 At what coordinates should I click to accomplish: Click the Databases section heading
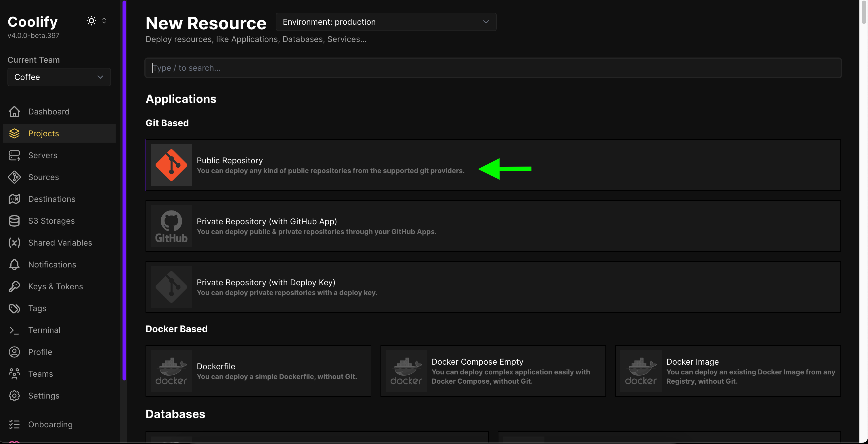click(175, 414)
